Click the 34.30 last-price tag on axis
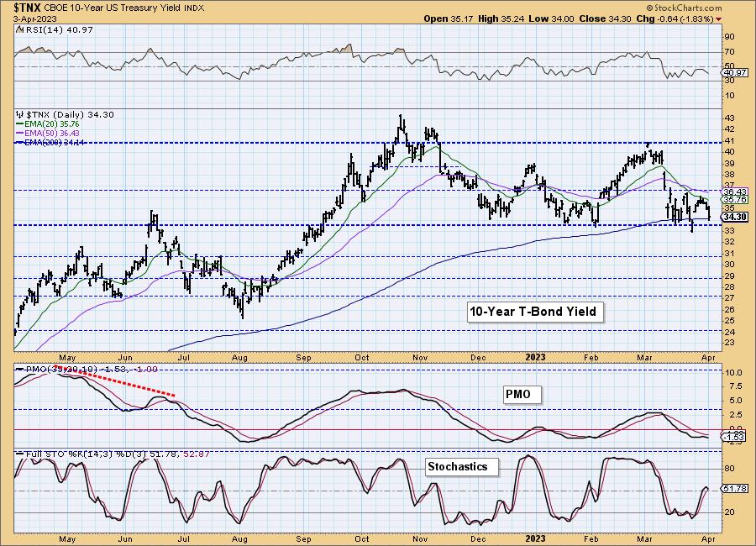756x546 pixels. tap(735, 217)
